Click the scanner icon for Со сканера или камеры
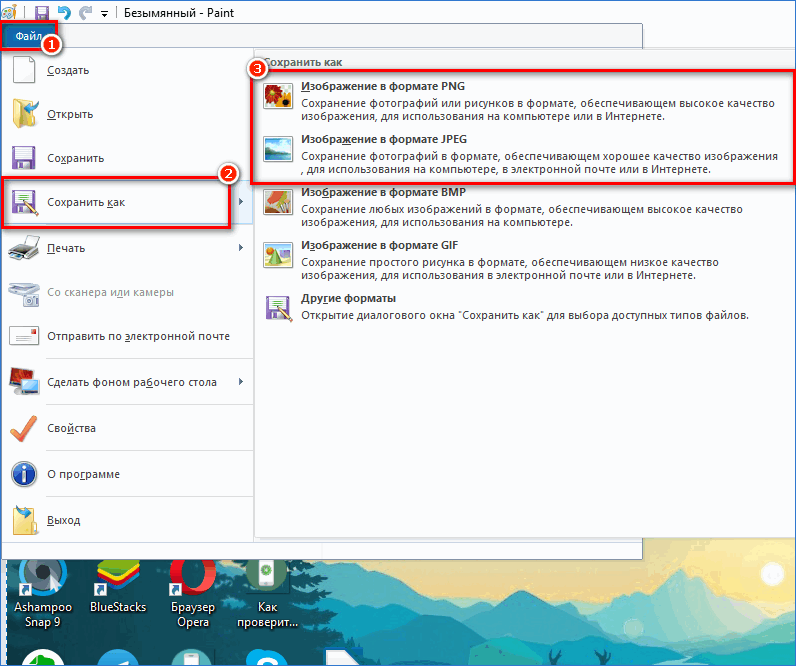 coord(24,293)
